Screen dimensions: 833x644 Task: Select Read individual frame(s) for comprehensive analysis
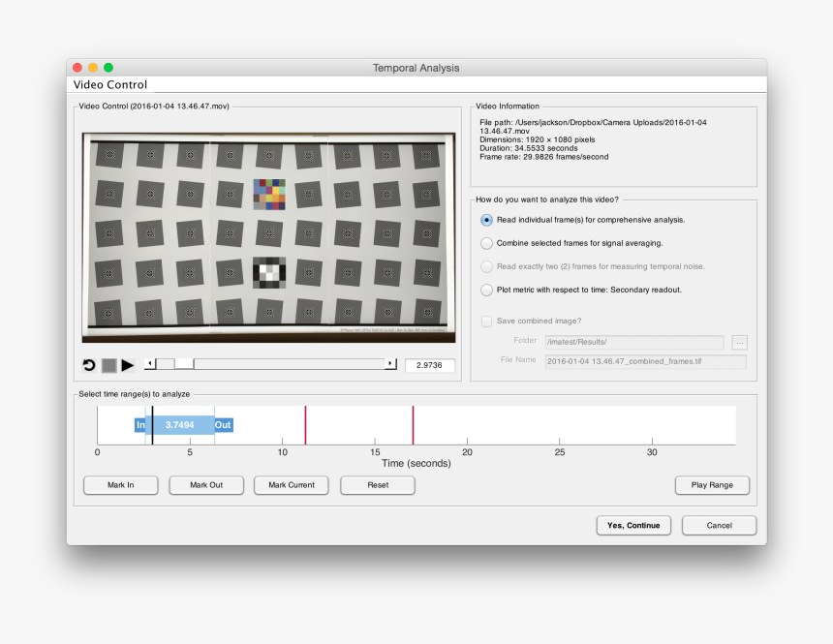[x=486, y=220]
